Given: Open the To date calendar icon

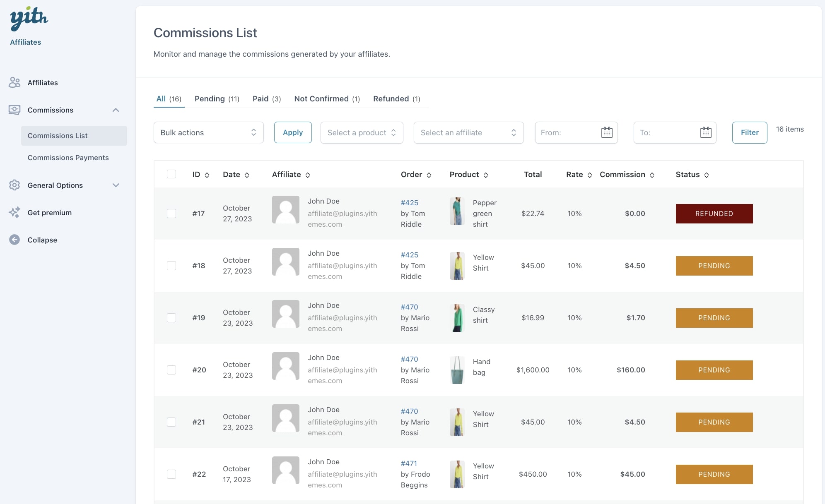Looking at the screenshot, I should coord(706,132).
